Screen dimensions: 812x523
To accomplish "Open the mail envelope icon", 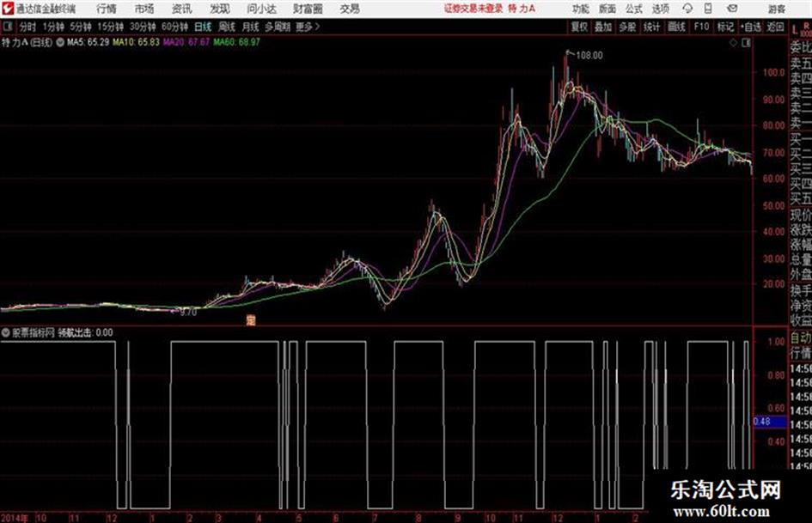I will 732,9.
